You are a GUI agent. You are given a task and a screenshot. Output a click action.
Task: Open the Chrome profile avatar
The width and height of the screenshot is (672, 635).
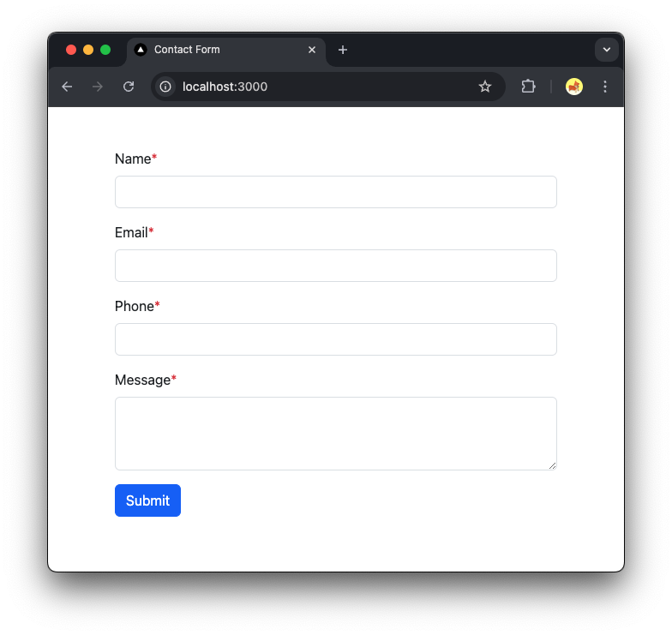click(x=574, y=87)
